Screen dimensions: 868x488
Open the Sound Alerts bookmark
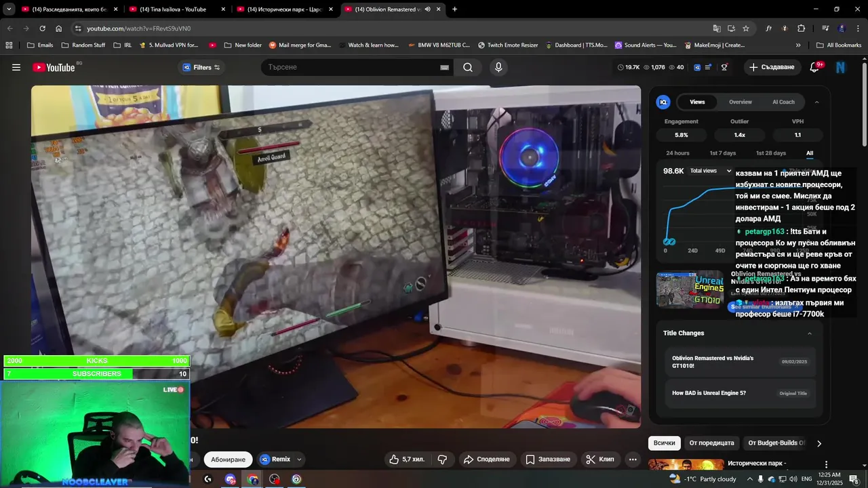pyautogui.click(x=646, y=45)
